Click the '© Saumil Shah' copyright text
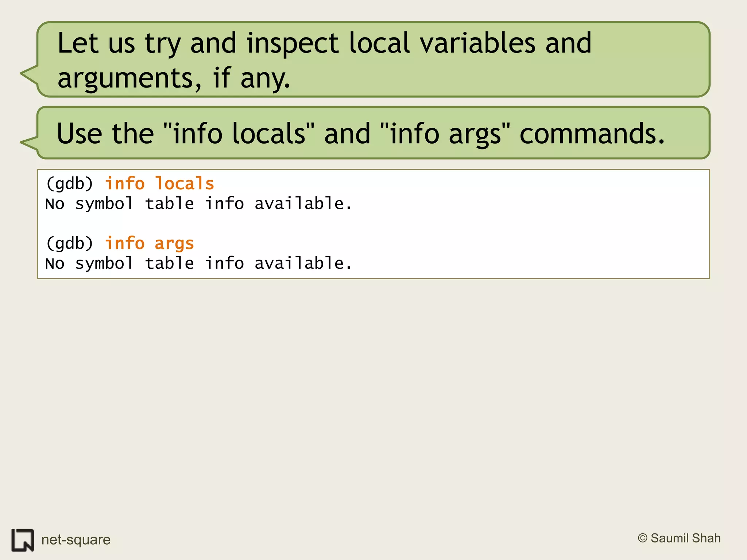This screenshot has width=747, height=560. click(x=679, y=538)
